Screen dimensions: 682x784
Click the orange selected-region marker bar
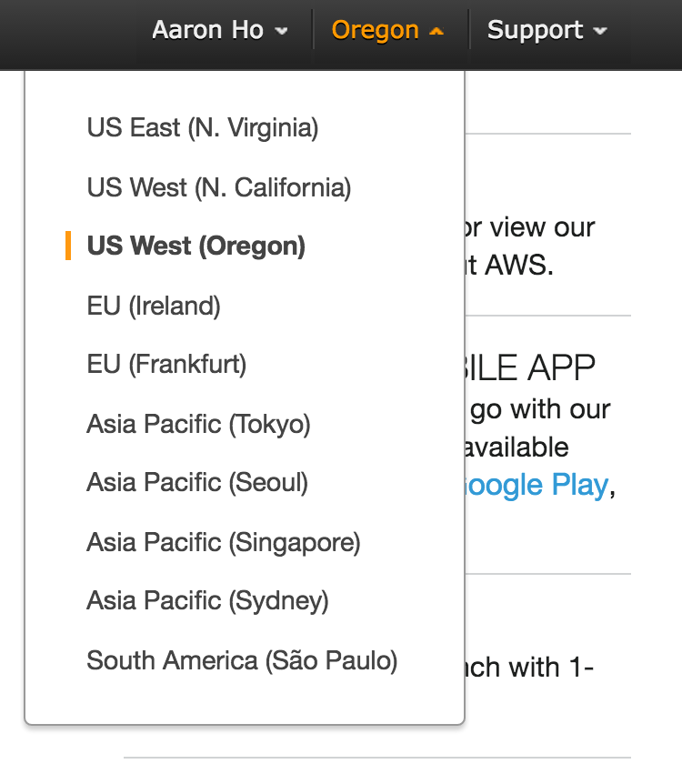pyautogui.click(x=68, y=246)
